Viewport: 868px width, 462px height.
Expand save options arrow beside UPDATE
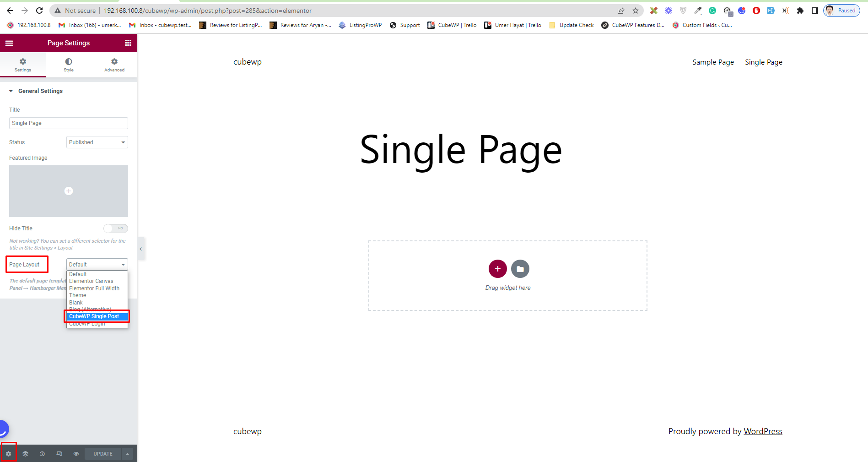[127, 454]
